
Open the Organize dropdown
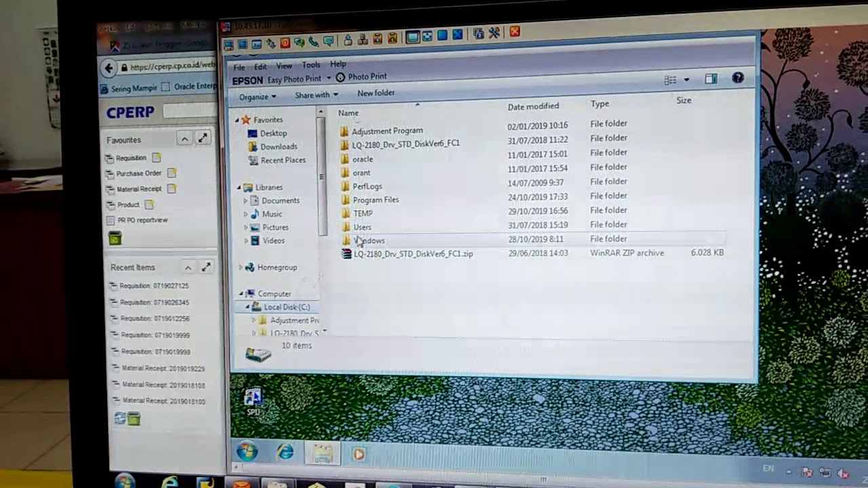pyautogui.click(x=258, y=97)
